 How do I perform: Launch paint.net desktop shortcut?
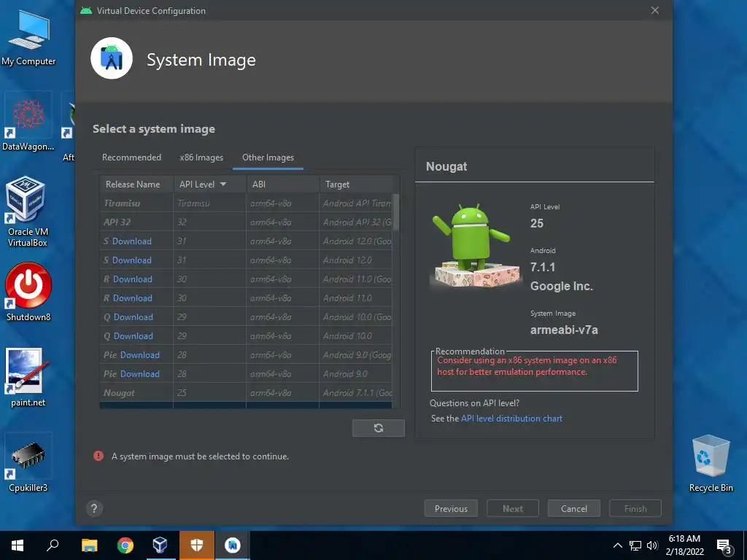pos(28,378)
